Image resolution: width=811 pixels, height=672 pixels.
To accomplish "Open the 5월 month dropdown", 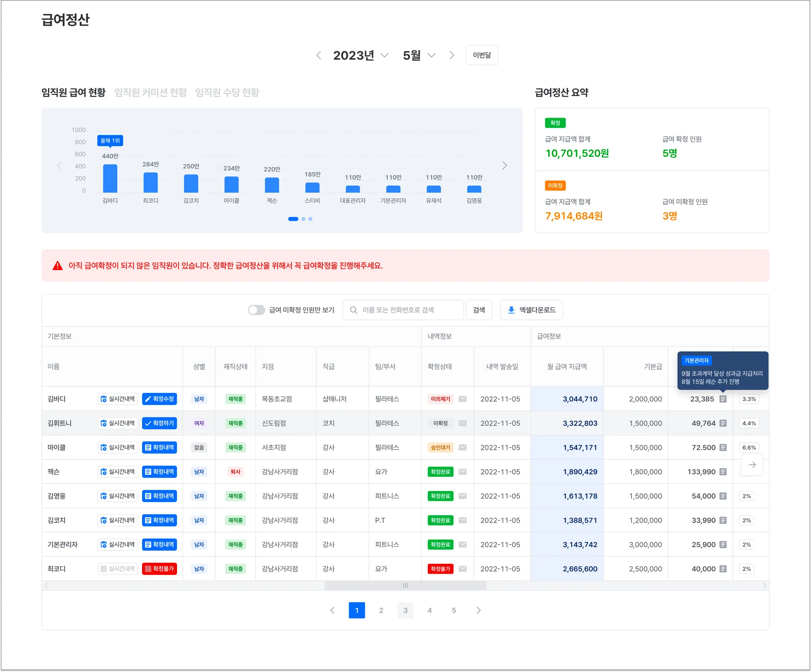I will (419, 55).
